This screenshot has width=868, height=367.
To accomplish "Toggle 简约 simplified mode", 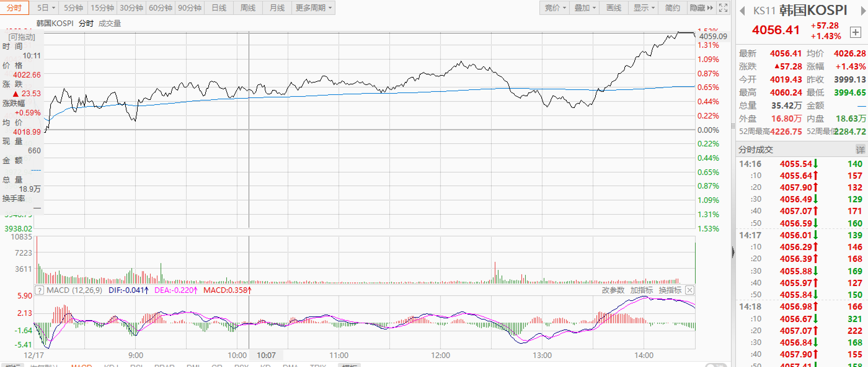I will 672,8.
